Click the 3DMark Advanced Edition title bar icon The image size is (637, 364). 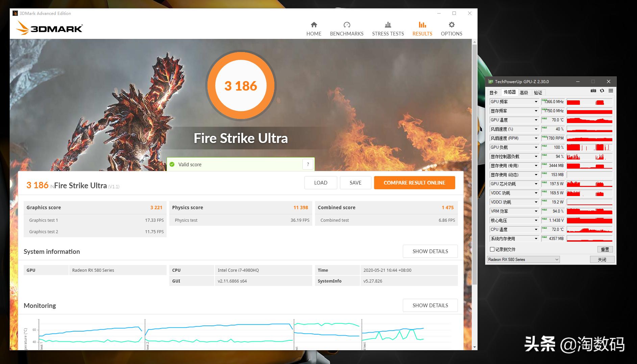pos(15,13)
